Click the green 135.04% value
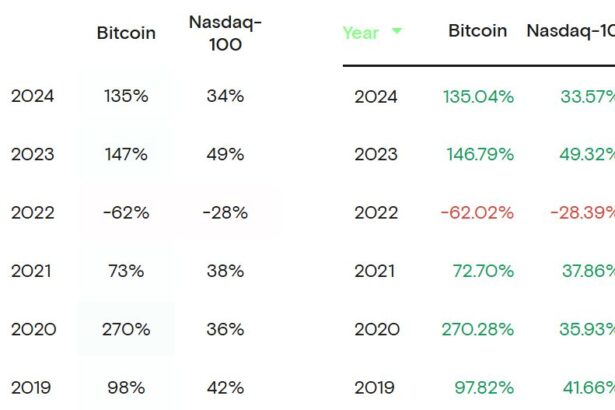This screenshot has width=615, height=410. pos(478,97)
